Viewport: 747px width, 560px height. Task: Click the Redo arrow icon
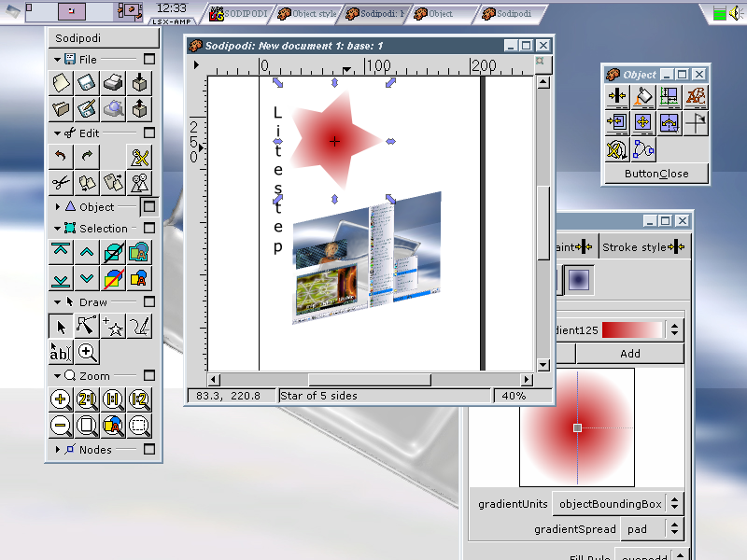point(87,157)
